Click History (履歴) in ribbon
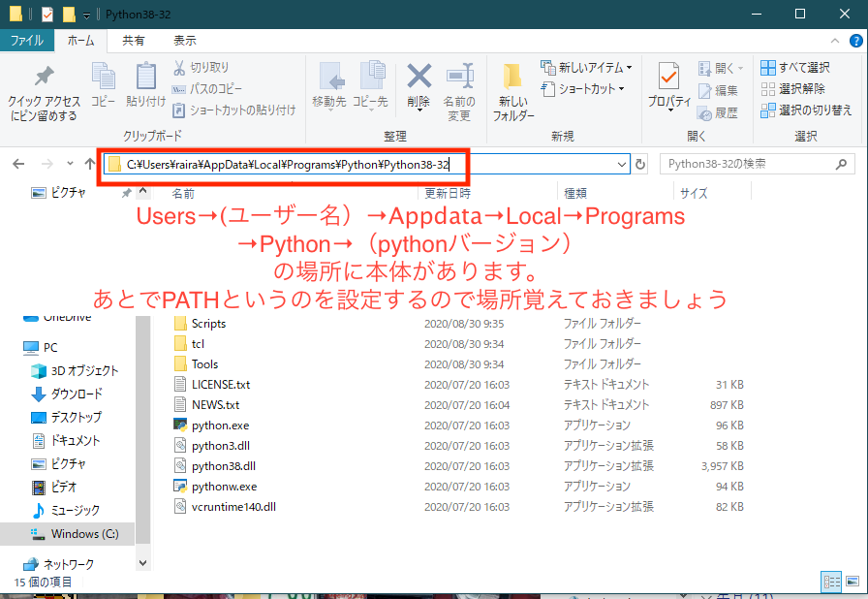This screenshot has height=599, width=868. point(718,113)
